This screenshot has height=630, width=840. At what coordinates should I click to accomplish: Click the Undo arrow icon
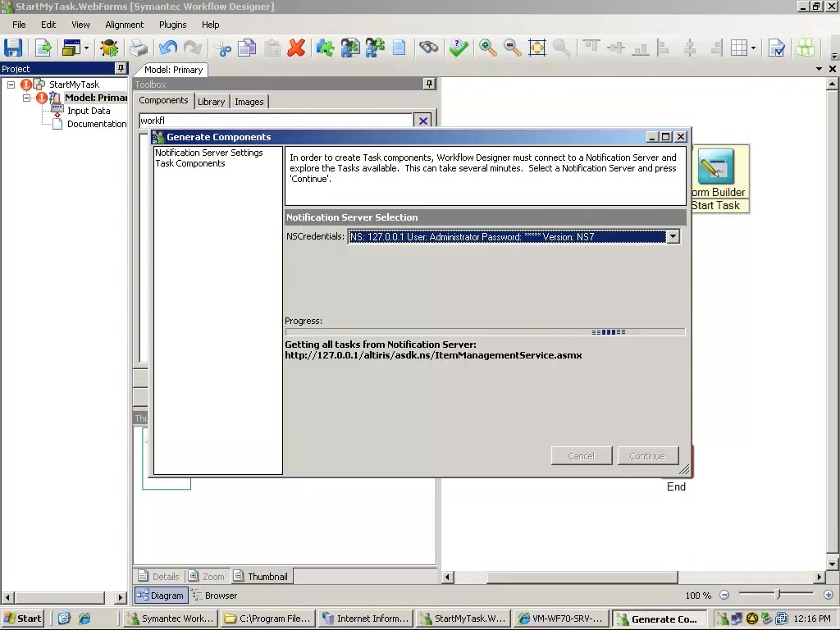point(168,48)
